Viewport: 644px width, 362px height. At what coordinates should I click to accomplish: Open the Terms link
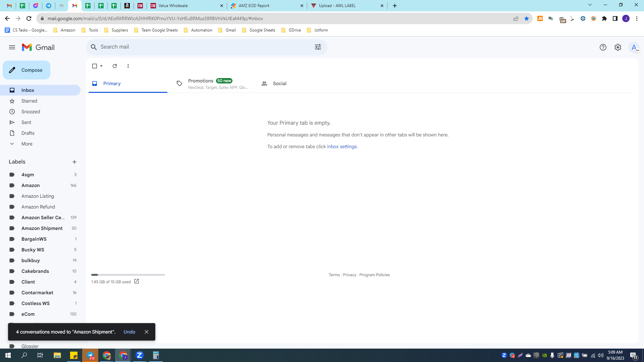tap(334, 275)
